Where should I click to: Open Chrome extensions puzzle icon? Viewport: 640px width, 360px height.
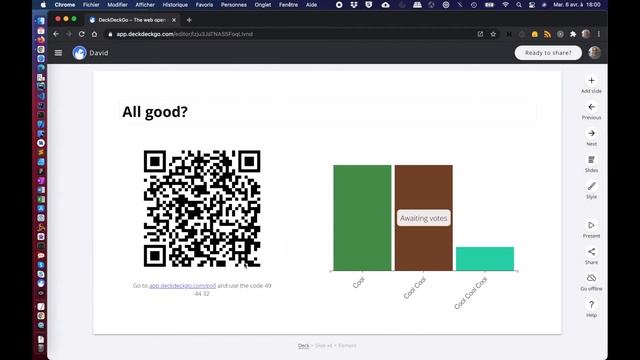[x=573, y=34]
